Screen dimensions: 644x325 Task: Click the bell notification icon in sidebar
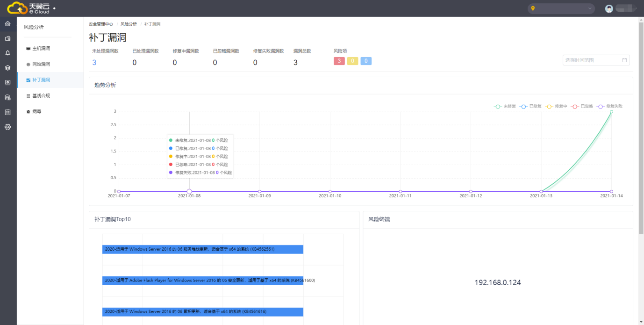(x=7, y=53)
